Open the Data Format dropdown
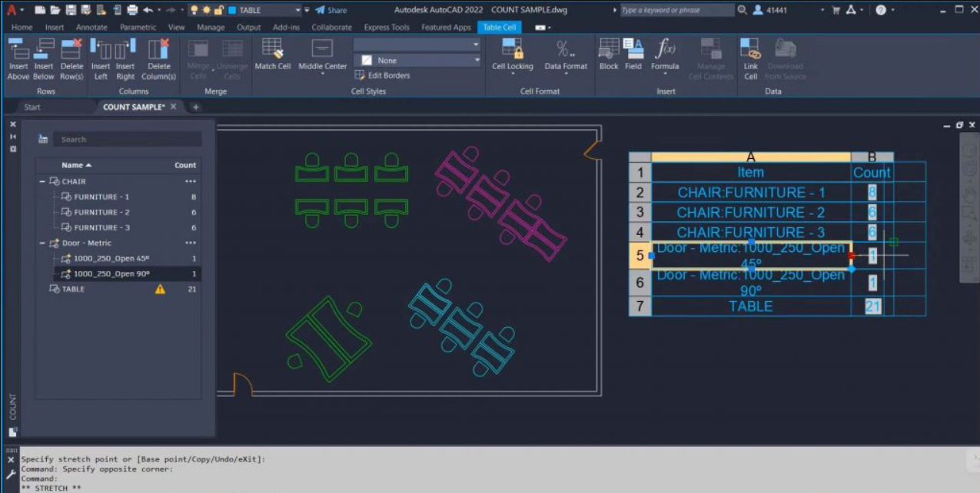Screen dimensions: 980x493 (x=566, y=74)
